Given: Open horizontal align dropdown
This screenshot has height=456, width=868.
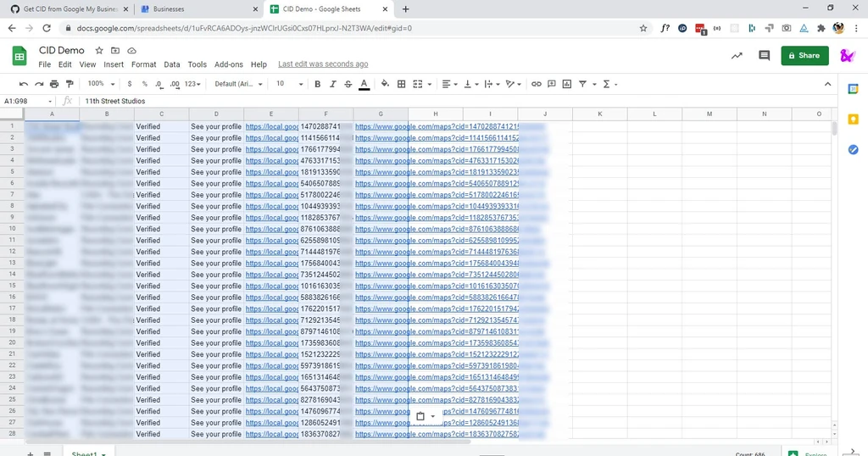Looking at the screenshot, I should point(449,84).
